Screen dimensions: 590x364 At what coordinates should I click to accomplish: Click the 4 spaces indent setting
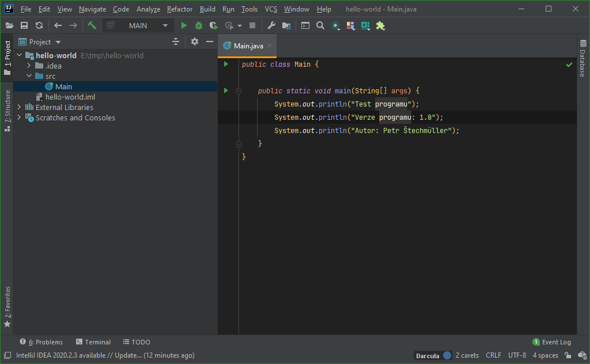point(545,355)
